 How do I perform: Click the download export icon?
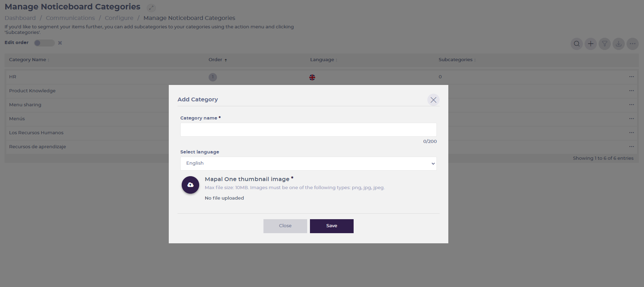(619, 44)
